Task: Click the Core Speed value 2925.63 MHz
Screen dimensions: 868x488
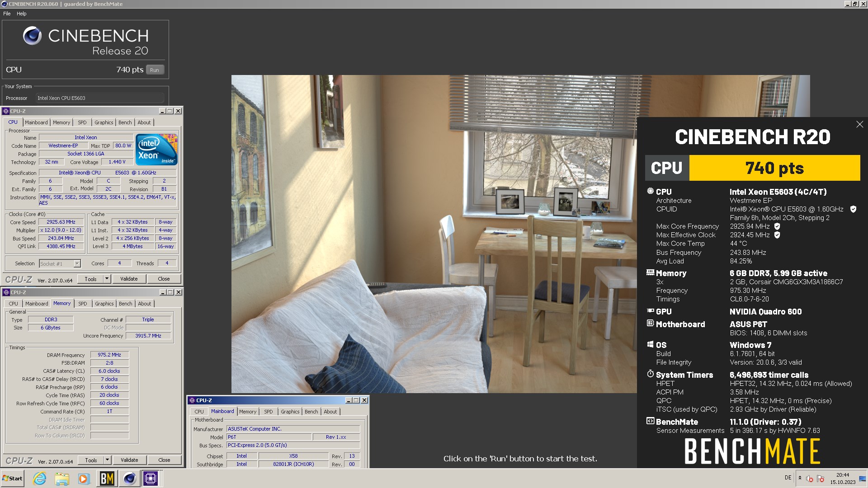Action: [61, 222]
